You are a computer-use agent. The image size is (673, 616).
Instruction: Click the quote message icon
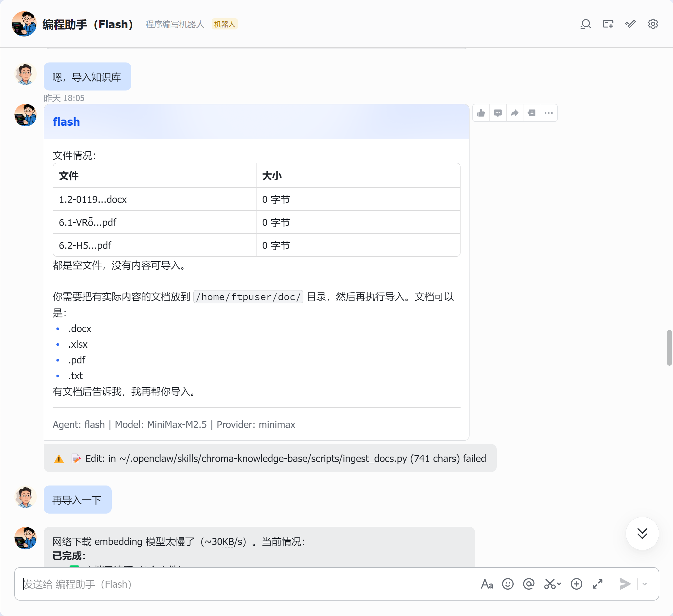[532, 113]
